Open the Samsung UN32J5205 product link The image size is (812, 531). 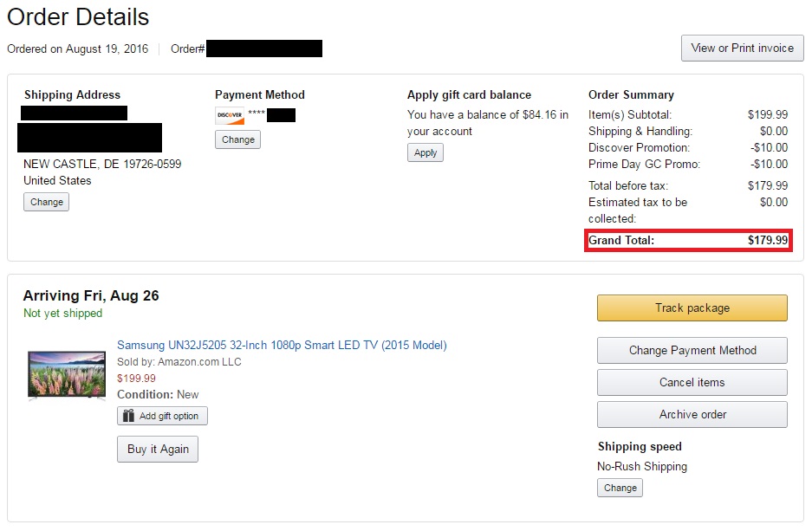point(282,345)
